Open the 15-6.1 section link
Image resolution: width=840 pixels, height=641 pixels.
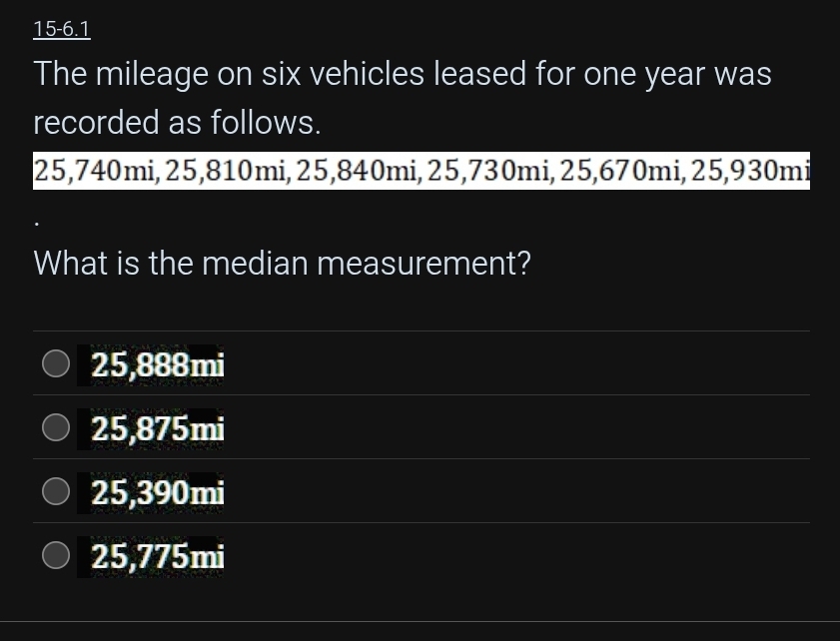61,29
